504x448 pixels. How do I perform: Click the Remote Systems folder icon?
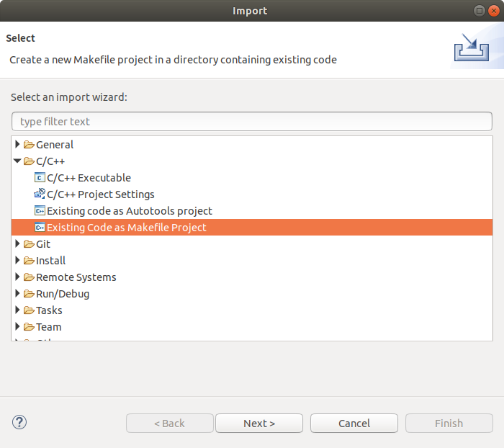click(x=29, y=277)
